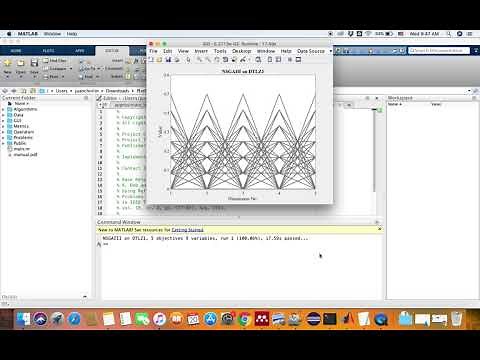
Task: Open the Print dropdown in the toolstrip
Action: 53,77
